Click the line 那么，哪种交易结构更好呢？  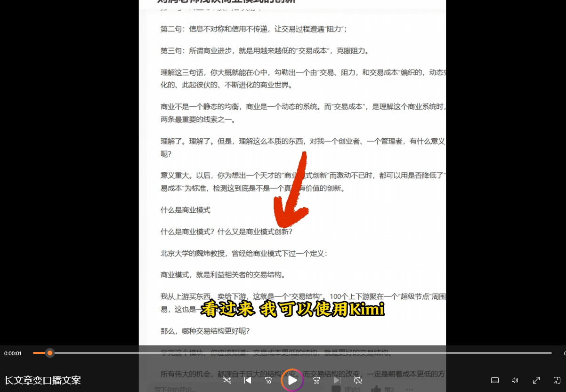point(205,331)
